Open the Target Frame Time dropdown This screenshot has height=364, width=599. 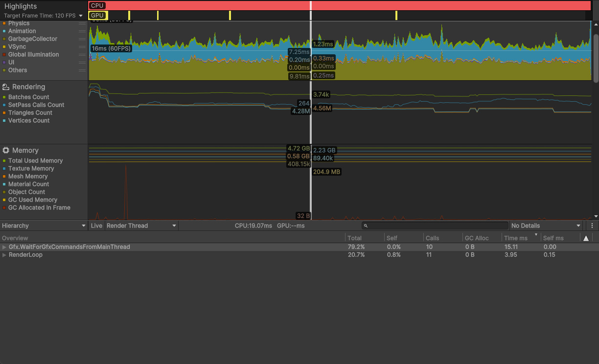tap(44, 16)
